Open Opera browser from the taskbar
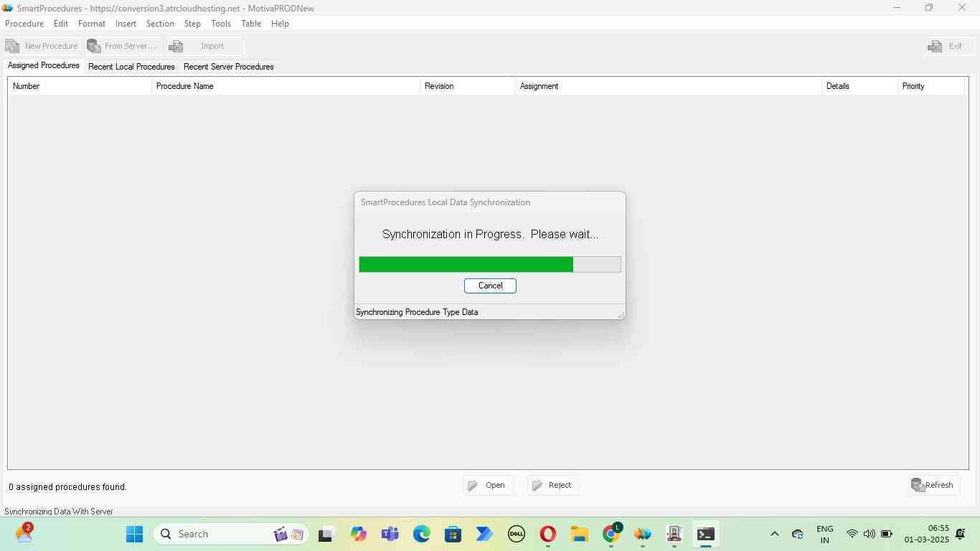The height and width of the screenshot is (551, 980). (547, 534)
